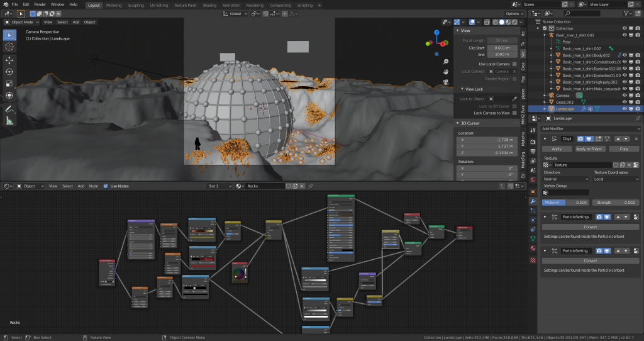Enable the Use Local Camera checkbox

pyautogui.click(x=514, y=64)
